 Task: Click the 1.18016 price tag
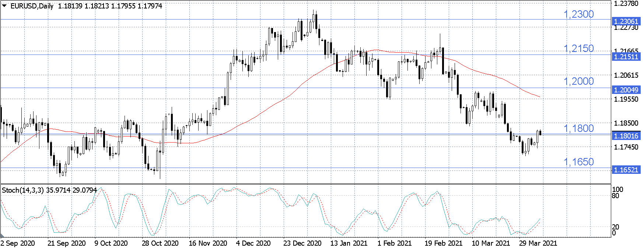626,136
